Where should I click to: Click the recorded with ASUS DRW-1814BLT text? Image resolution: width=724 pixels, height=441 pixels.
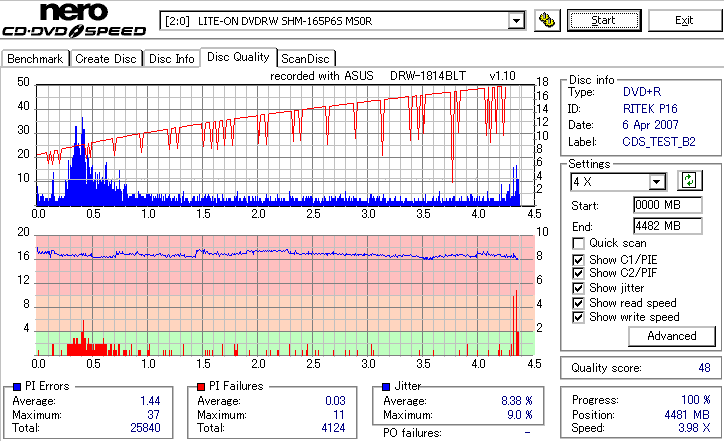(x=393, y=76)
